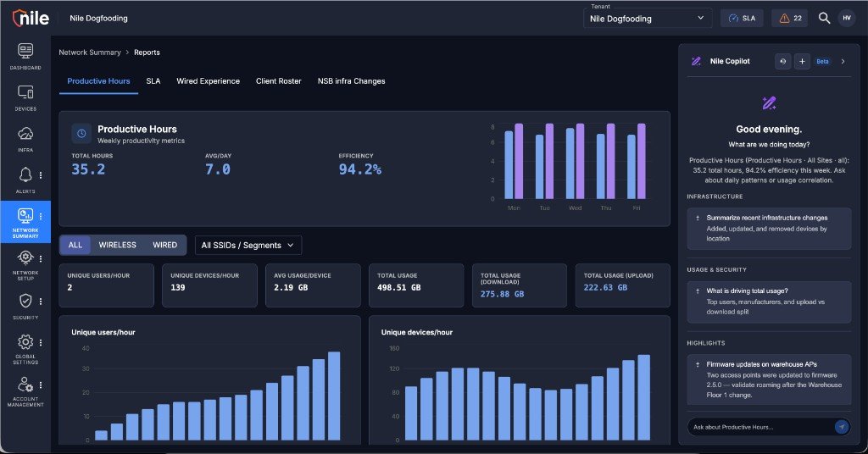This screenshot has width=868, height=454.
Task: Send the Copilot message with arrow icon
Action: click(842, 427)
